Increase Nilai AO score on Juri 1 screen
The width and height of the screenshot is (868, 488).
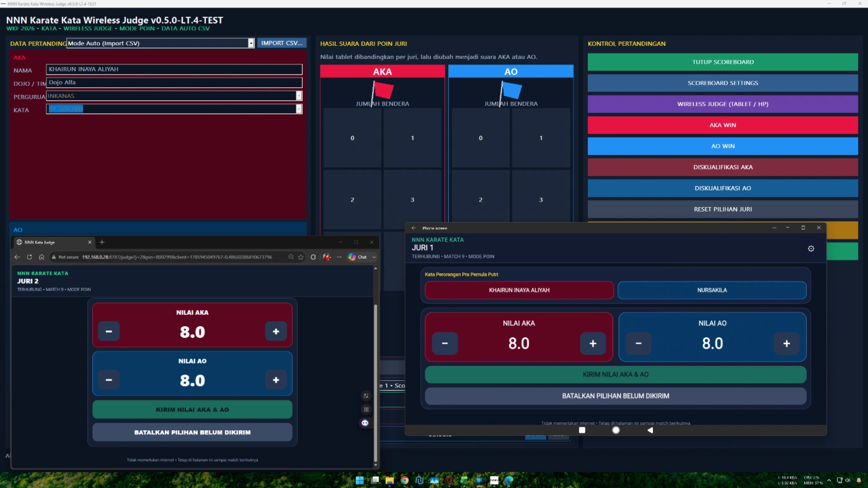[787, 343]
